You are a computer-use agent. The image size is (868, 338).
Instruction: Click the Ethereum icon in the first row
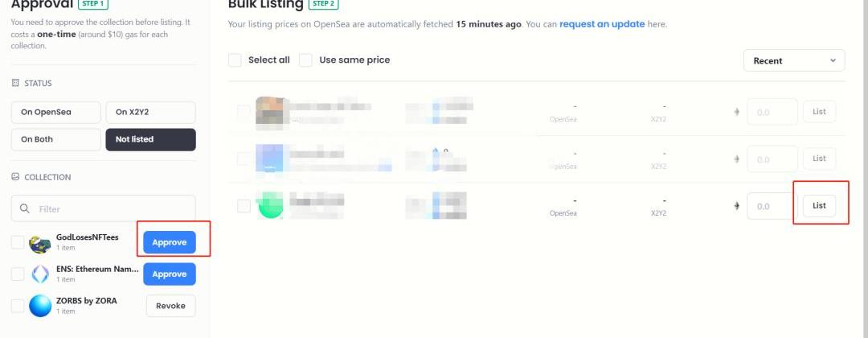[736, 112]
